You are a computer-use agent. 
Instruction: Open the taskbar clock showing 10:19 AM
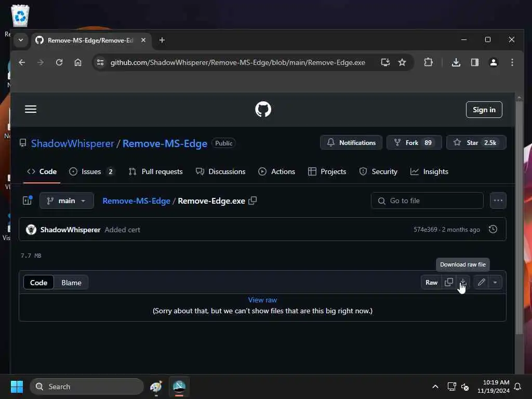[494, 387]
